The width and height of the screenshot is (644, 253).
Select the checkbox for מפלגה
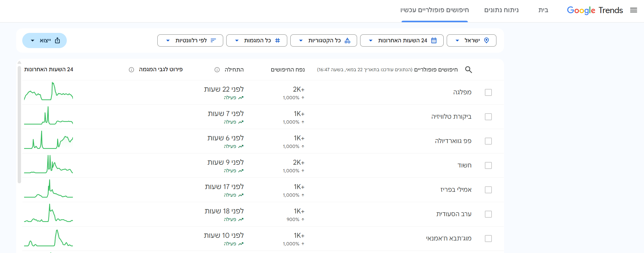488,92
